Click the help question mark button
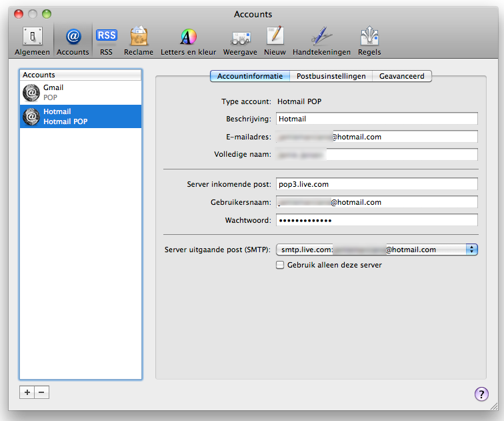 click(x=481, y=394)
